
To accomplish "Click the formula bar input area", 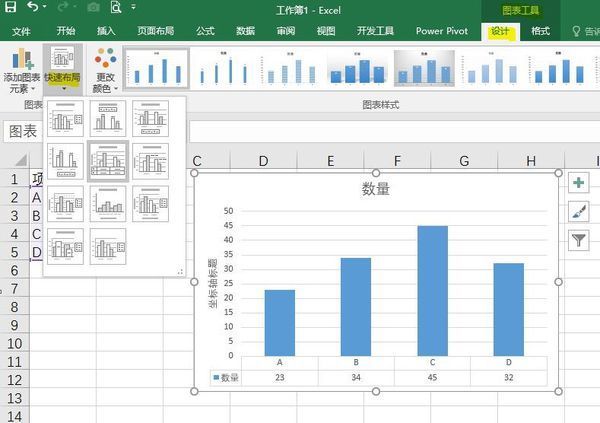I will pos(394,131).
